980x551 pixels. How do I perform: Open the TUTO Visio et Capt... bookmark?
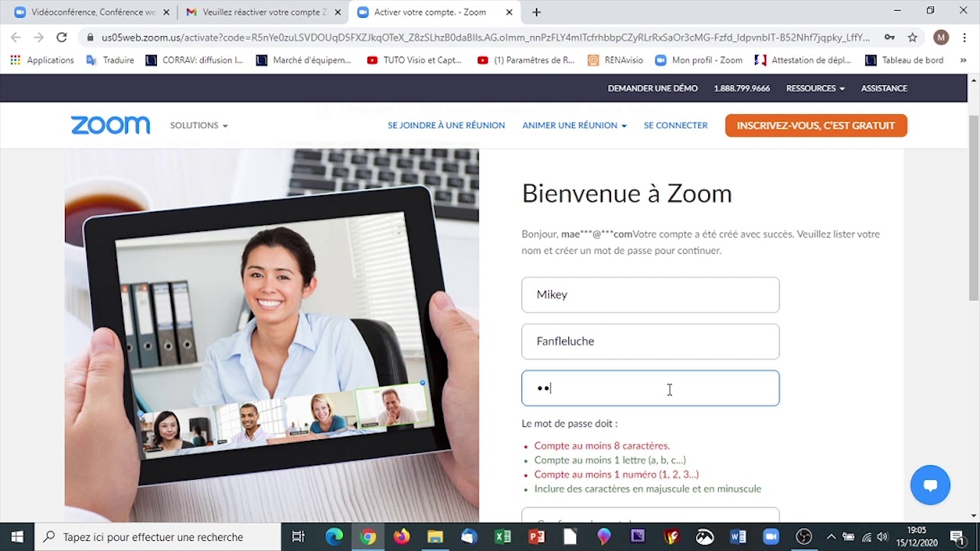(x=414, y=60)
